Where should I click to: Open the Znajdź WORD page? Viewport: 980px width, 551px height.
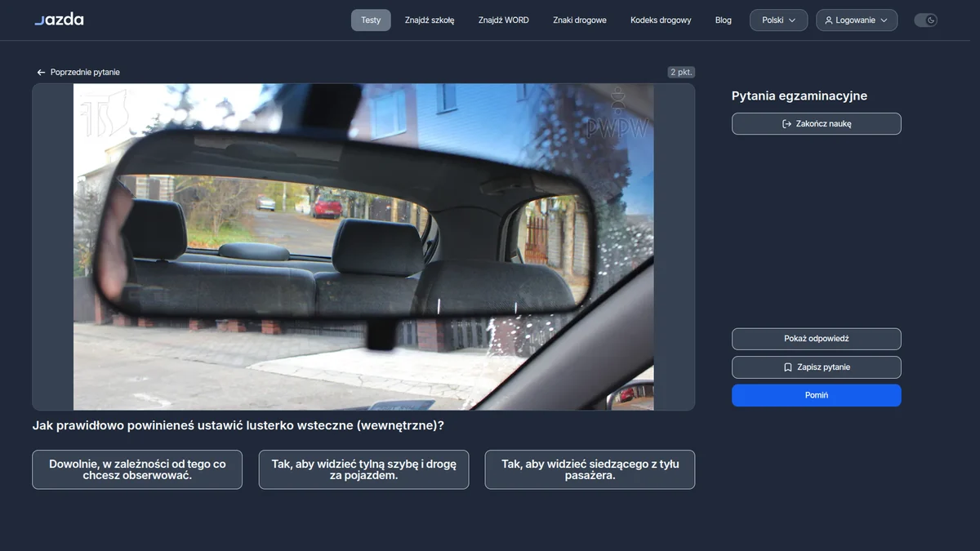(504, 20)
